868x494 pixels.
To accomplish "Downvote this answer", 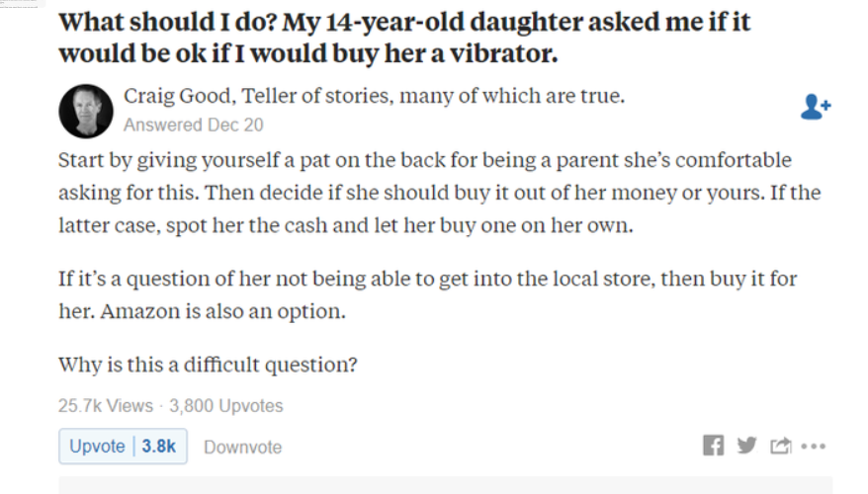I will pos(242,447).
